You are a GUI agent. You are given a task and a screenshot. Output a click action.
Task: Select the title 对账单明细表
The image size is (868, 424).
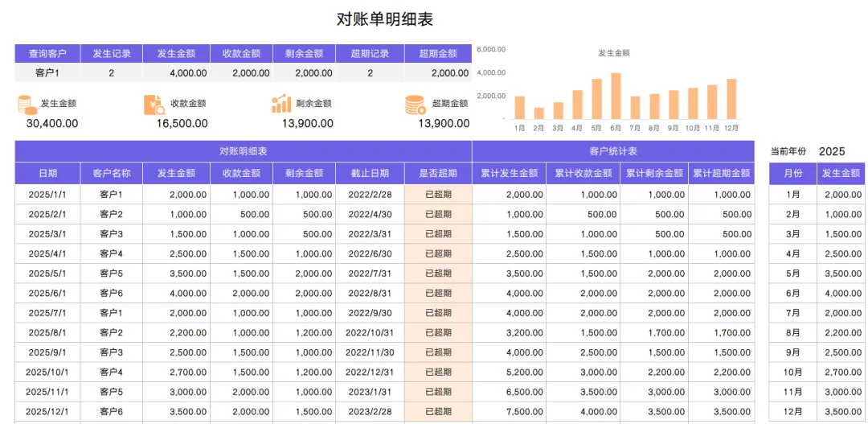(x=385, y=19)
